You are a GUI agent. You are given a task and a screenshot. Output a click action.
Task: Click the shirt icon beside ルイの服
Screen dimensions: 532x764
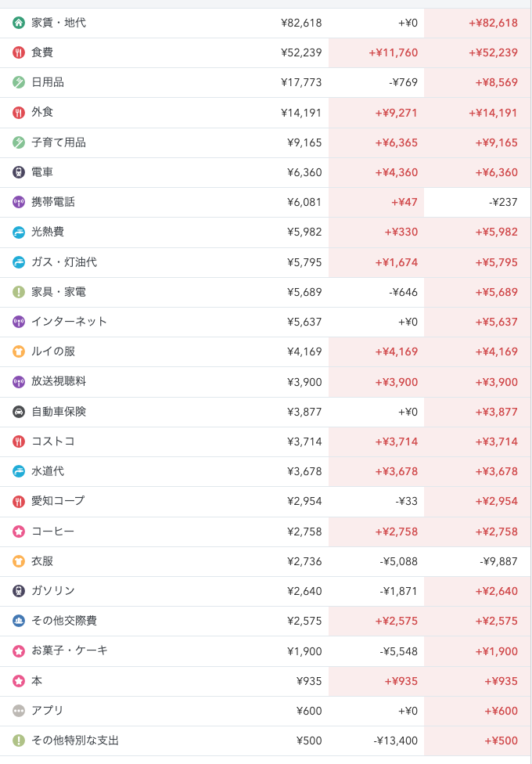click(x=19, y=351)
